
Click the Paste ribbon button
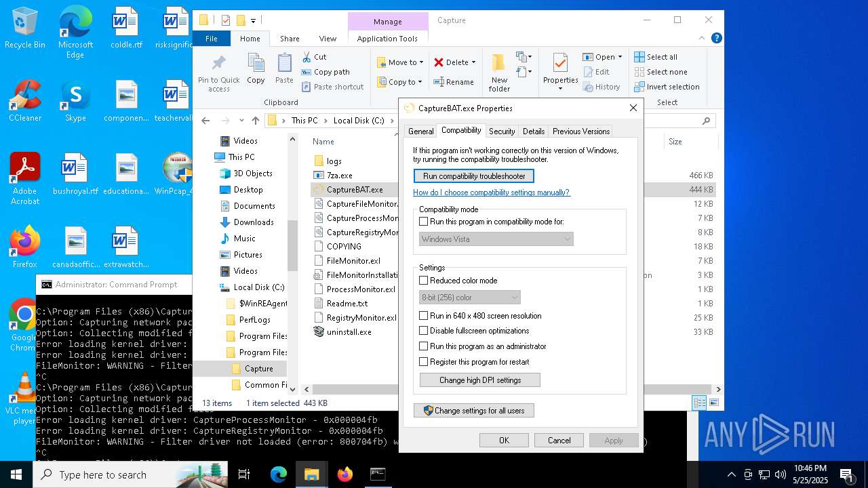click(x=284, y=68)
